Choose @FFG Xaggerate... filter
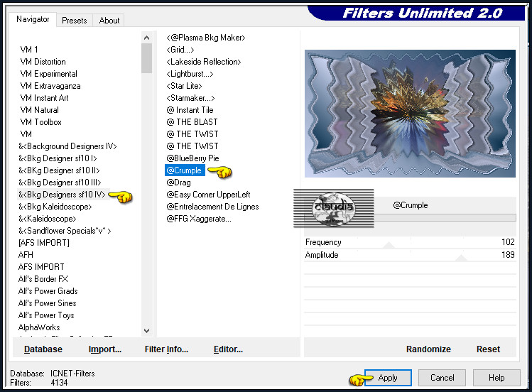532x392 pixels. tap(199, 219)
